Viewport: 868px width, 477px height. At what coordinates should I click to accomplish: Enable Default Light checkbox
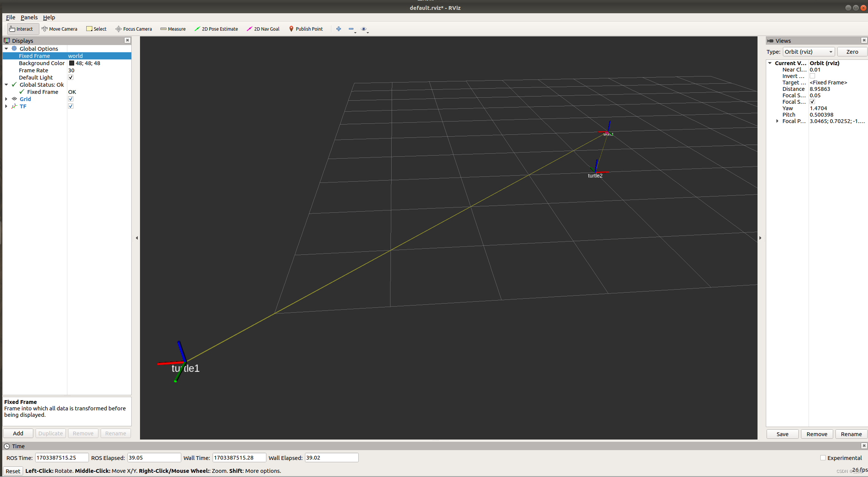[x=70, y=77]
